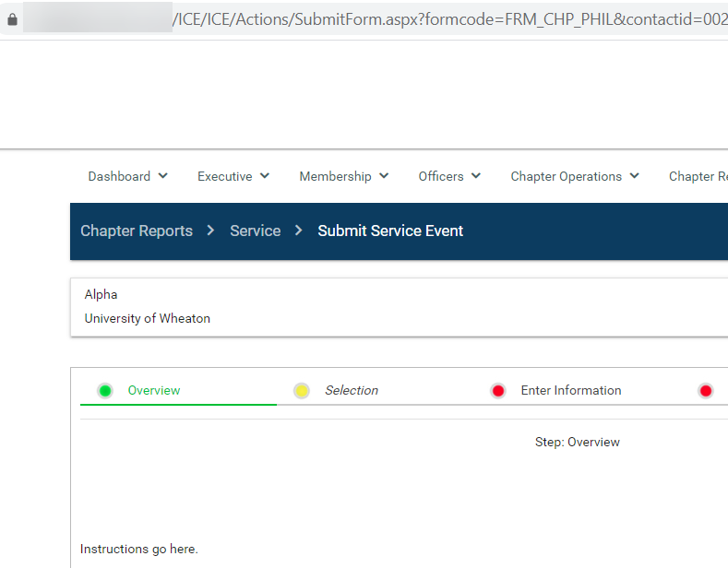Open the partially visible Chapter Re... menu
The height and width of the screenshot is (568, 728).
(698, 176)
